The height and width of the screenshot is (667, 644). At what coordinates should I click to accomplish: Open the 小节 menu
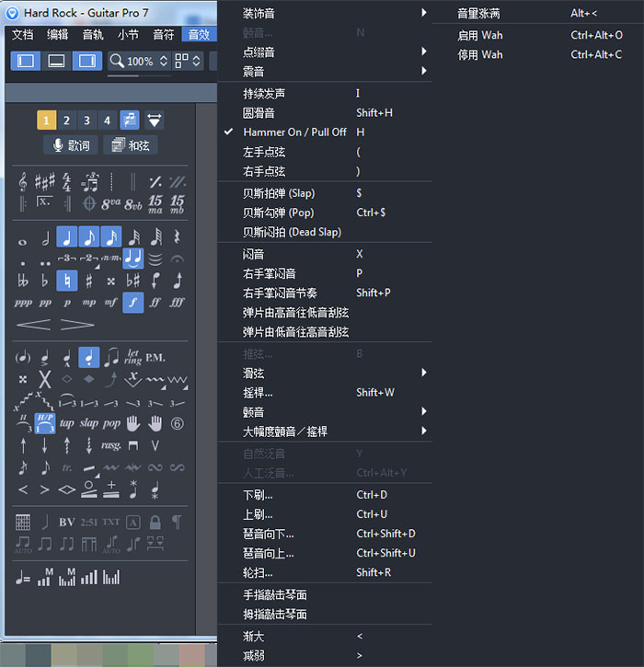[x=128, y=34]
